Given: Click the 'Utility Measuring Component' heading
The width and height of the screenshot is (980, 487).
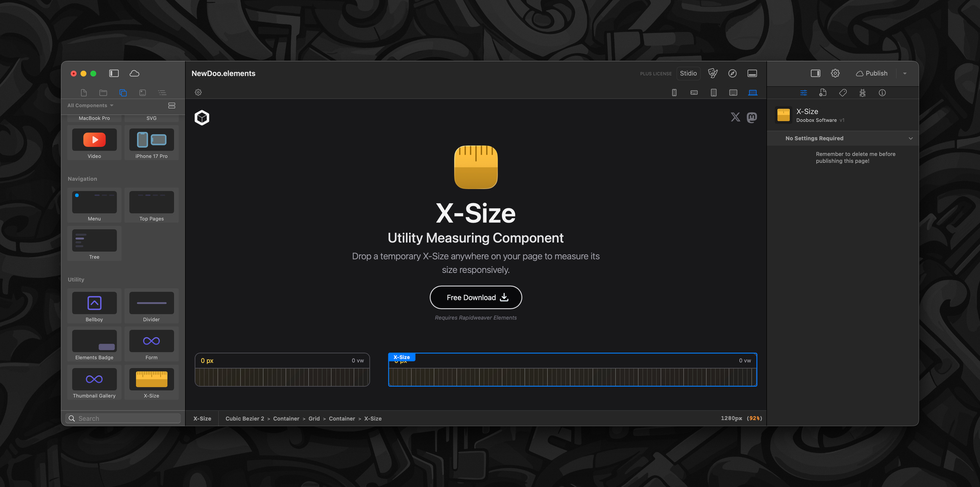Looking at the screenshot, I should coord(476,238).
